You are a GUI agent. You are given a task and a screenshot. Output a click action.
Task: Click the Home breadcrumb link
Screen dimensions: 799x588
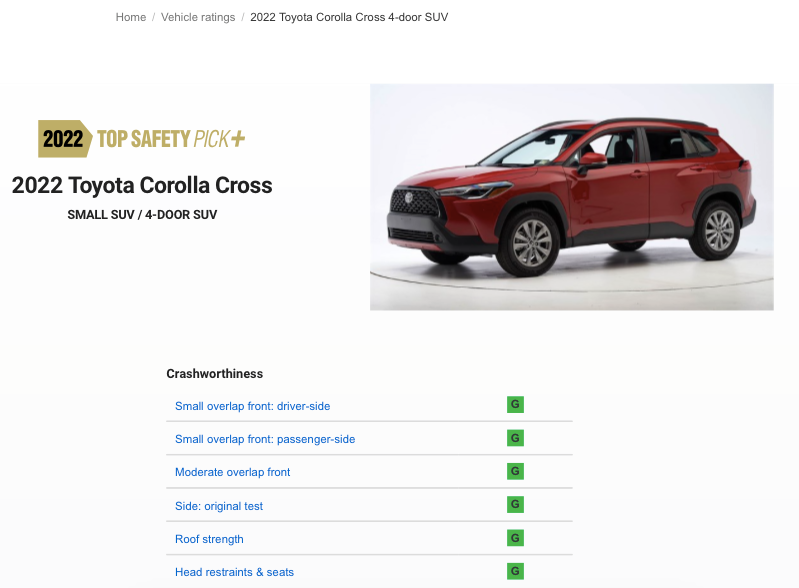pos(130,17)
